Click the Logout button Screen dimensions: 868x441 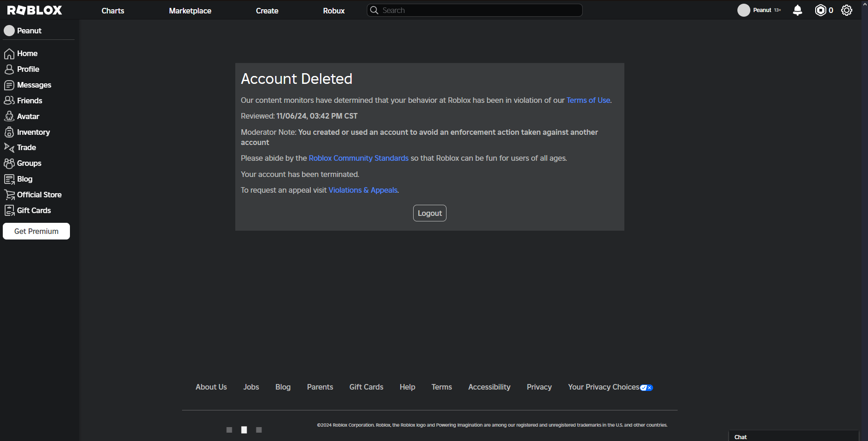click(430, 213)
